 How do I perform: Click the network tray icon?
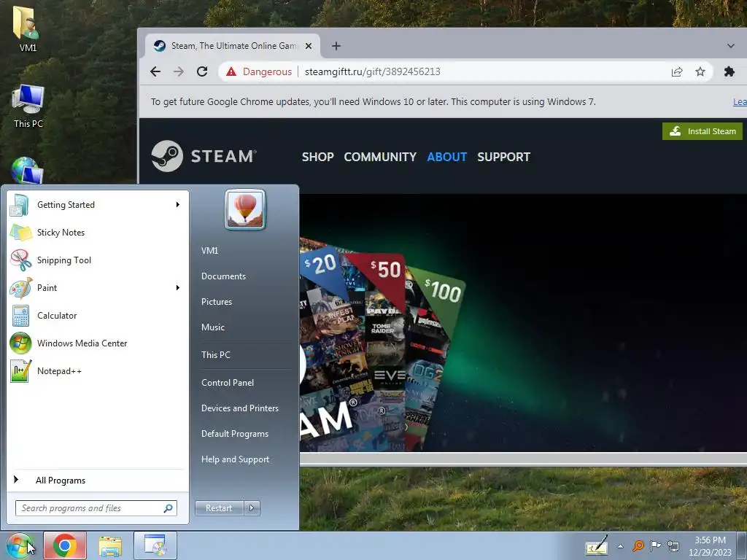click(x=673, y=545)
